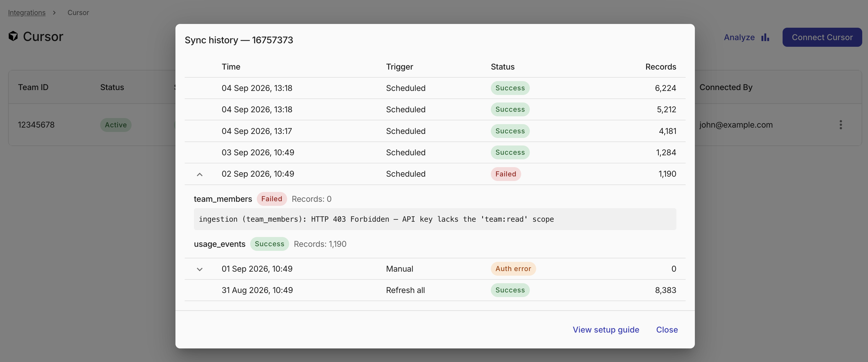Click the usage_events Success badge
Screen dimensions: 868x362
click(269, 244)
